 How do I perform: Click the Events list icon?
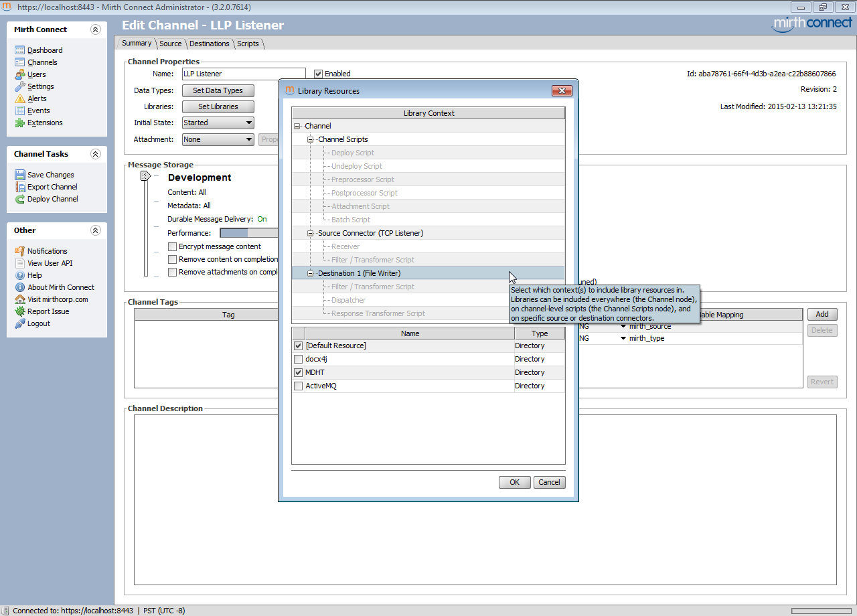[x=20, y=110]
